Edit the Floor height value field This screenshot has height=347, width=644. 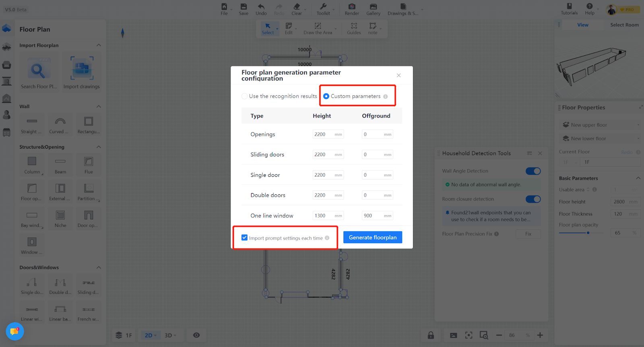click(x=625, y=202)
